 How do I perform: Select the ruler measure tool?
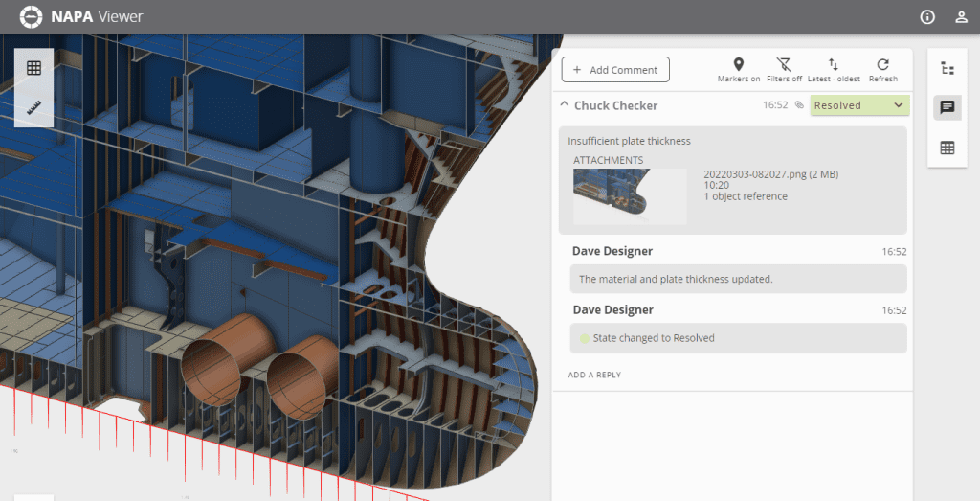tap(33, 107)
